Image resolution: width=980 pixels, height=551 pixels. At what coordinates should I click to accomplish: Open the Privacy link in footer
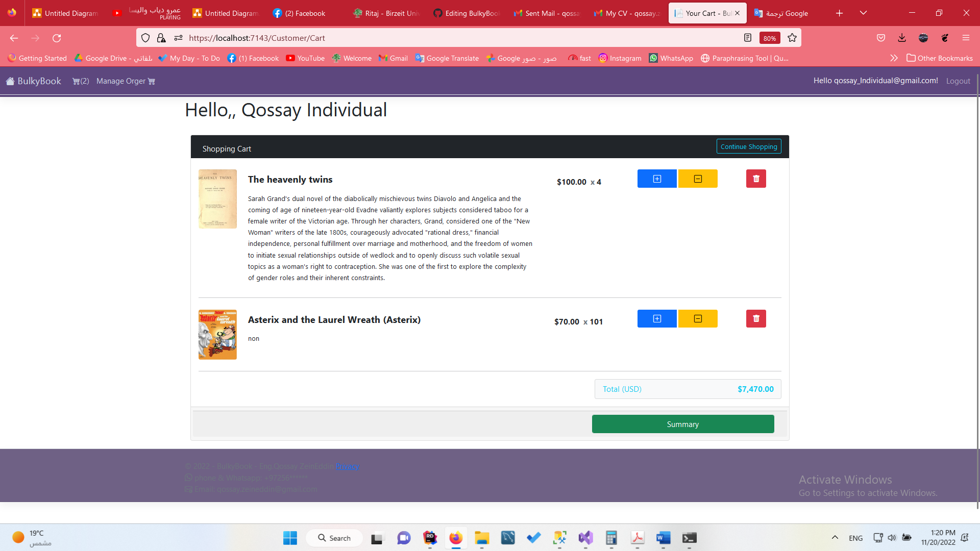(x=348, y=466)
